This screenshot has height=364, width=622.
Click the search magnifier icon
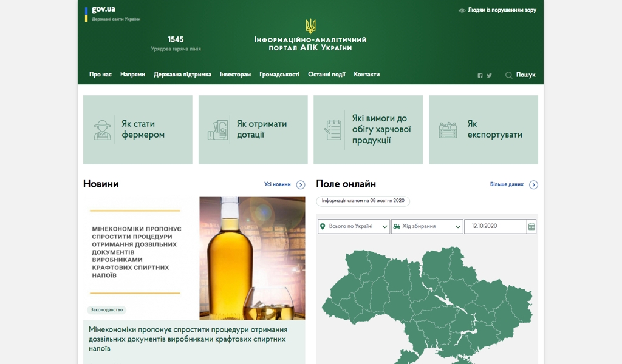point(508,75)
